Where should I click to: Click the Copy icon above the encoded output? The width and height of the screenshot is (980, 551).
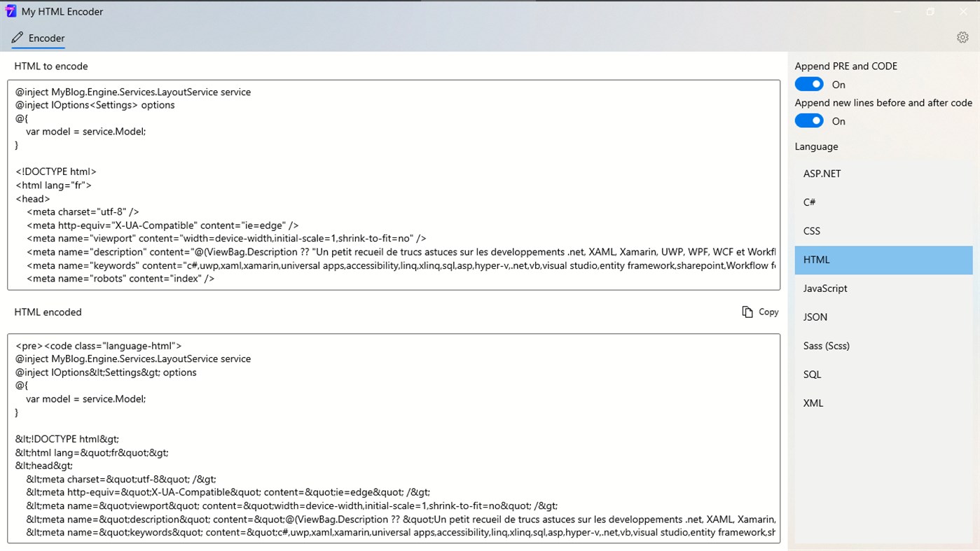point(747,312)
